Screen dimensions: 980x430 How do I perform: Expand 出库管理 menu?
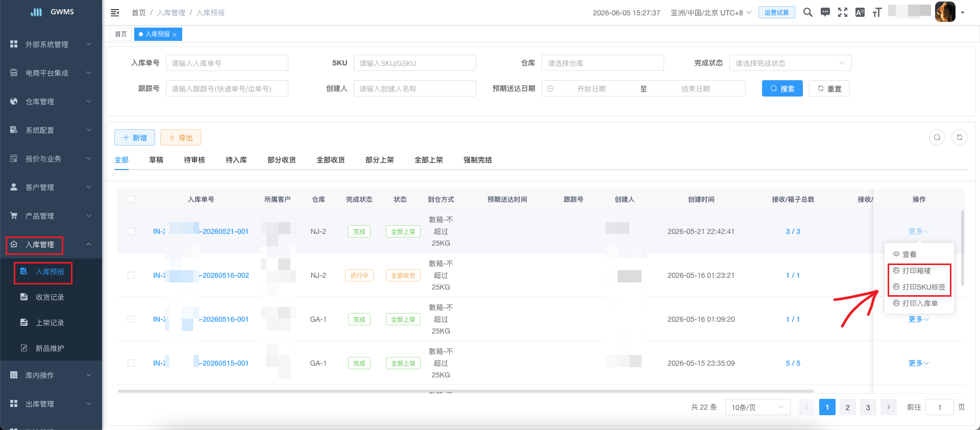click(51, 404)
